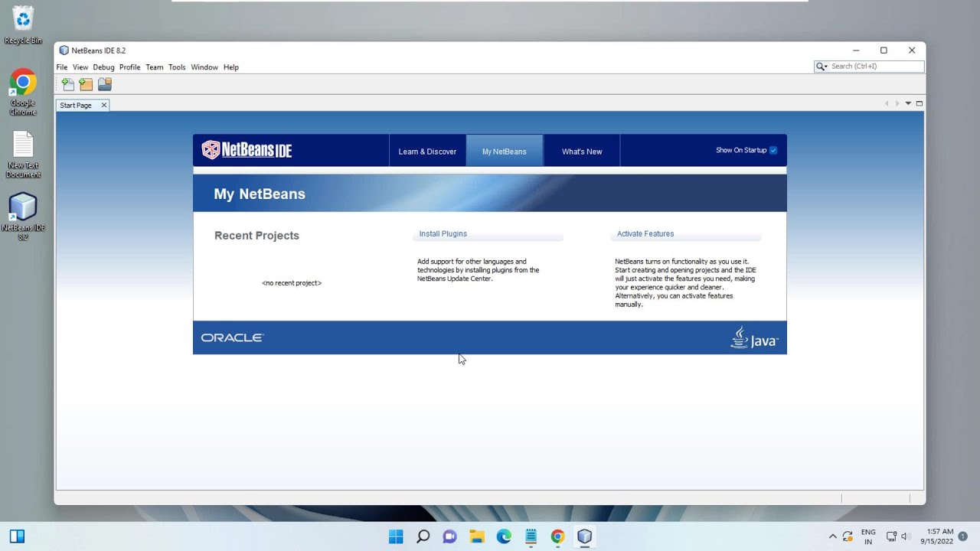Click the sync status tray icon

tap(848, 536)
